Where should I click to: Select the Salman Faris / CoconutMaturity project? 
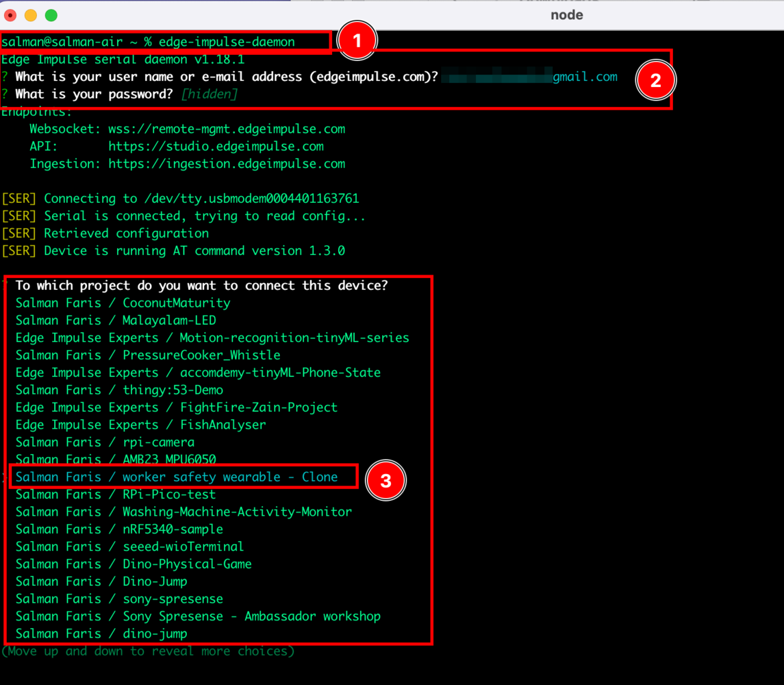pyautogui.click(x=123, y=303)
